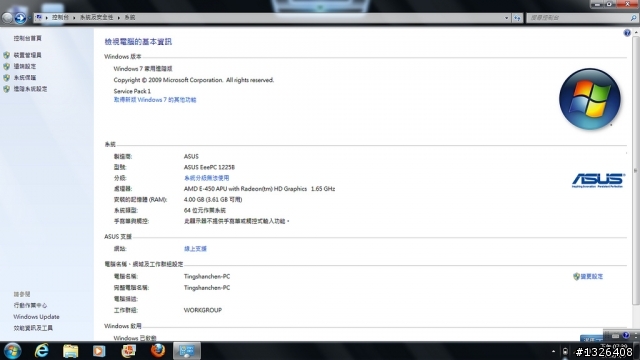Open 裝置管理員 from the sidebar
Viewport: 640px width, 360px height.
(27, 55)
